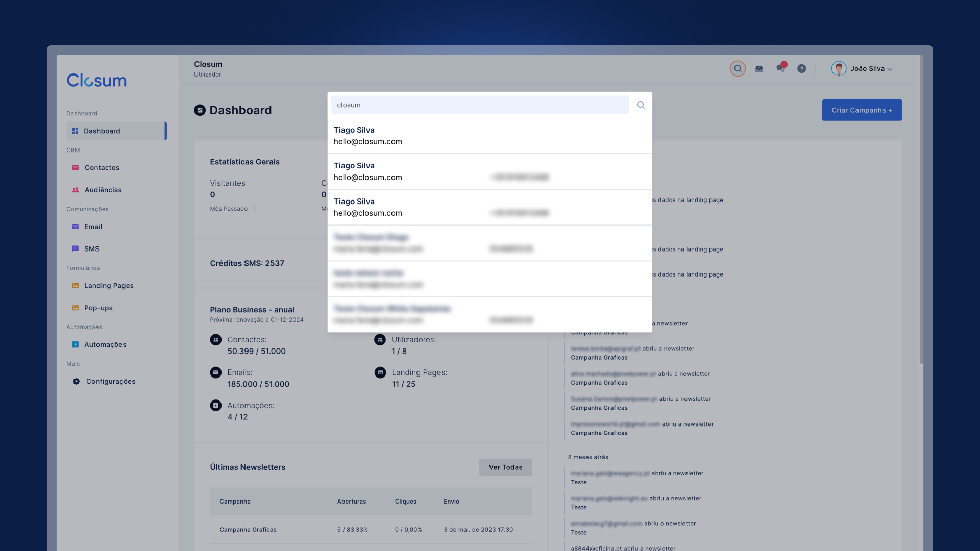Click the Email envelope icon in sidebar
Screen dimensions: 980x551
tap(76, 227)
